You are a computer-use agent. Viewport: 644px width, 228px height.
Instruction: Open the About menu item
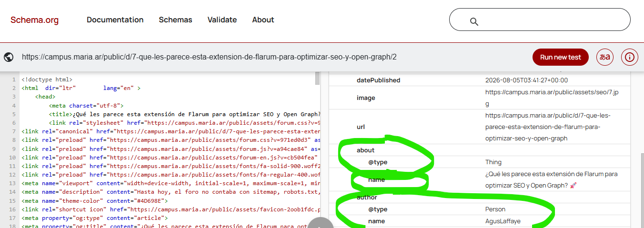263,20
